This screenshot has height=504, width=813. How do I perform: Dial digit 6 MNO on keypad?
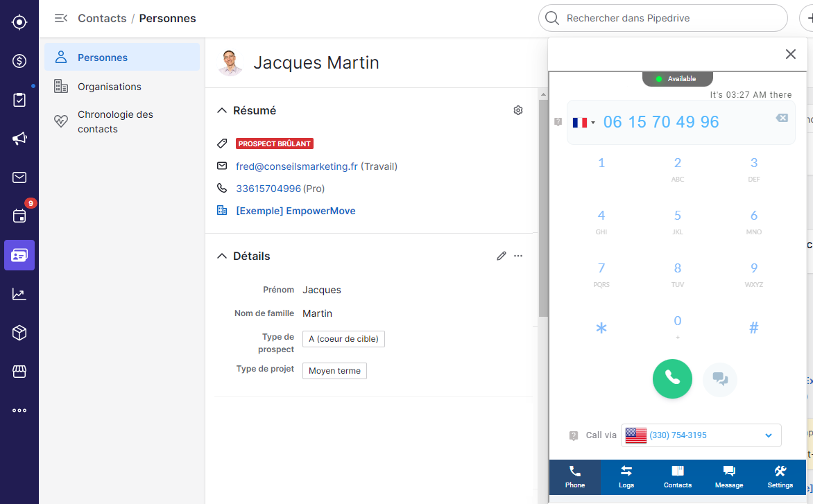(753, 222)
